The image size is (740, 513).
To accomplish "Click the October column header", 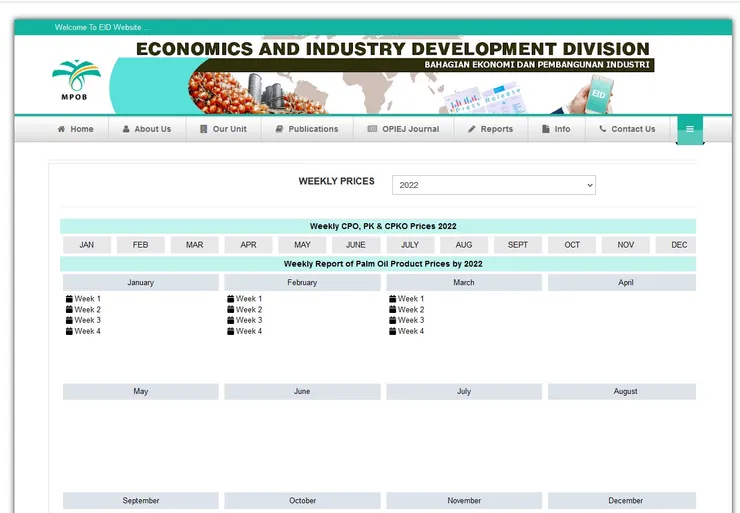I will 303,500.
